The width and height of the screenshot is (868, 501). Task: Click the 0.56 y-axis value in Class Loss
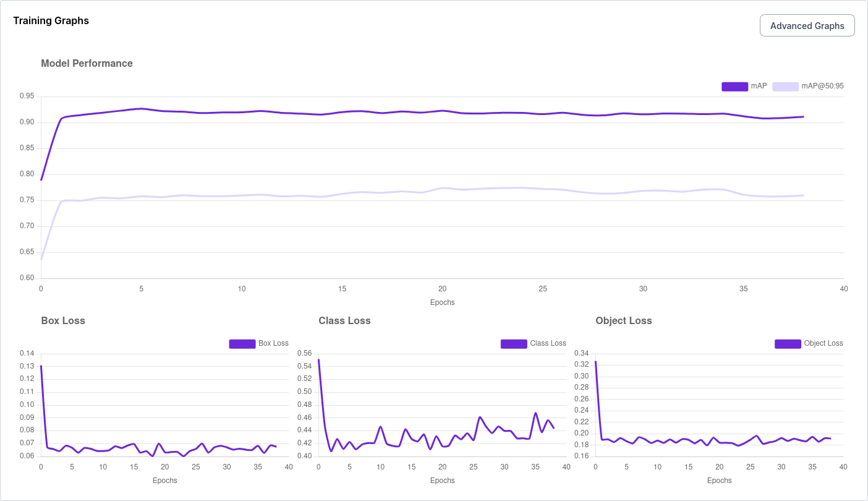pos(304,353)
